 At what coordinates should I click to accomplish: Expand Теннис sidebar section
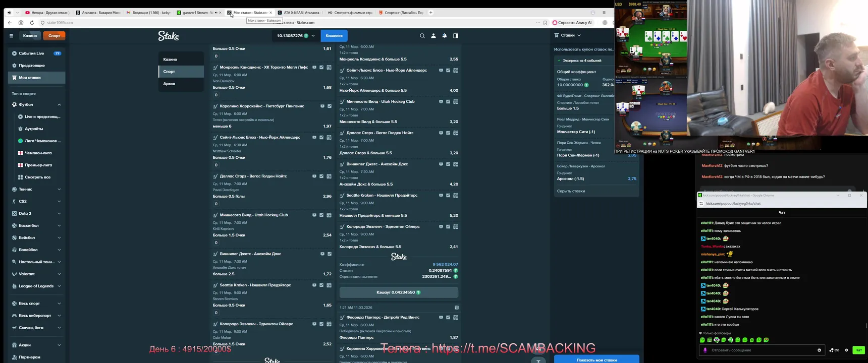tap(59, 189)
